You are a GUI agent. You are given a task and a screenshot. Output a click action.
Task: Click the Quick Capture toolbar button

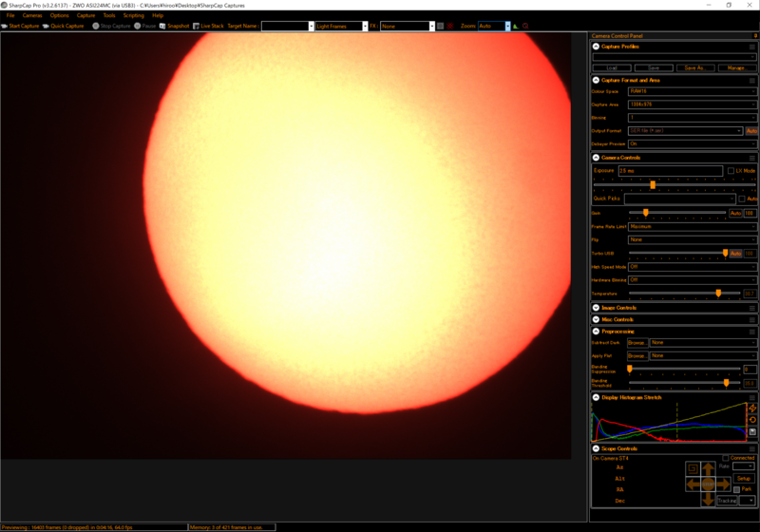click(63, 27)
